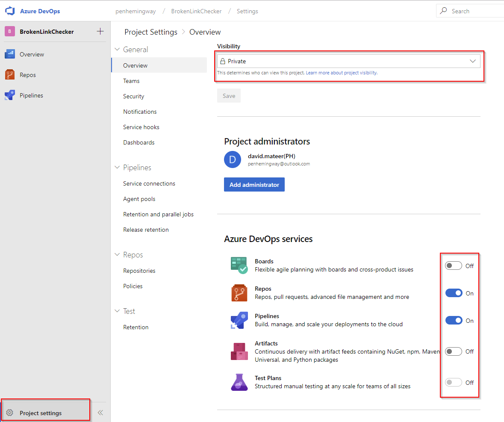Viewport: 504px width, 422px height.
Task: Click the lock icon in Visibility field
Action: (x=222, y=61)
